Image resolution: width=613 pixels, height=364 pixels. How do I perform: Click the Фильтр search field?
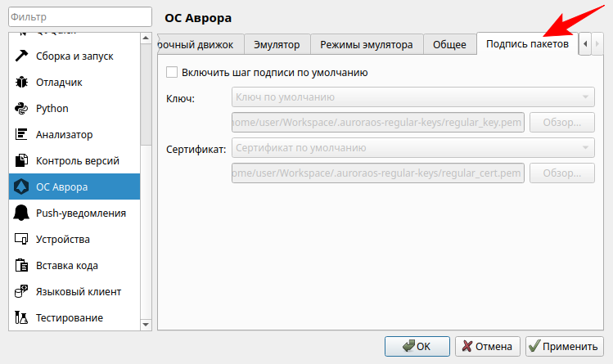[80, 17]
